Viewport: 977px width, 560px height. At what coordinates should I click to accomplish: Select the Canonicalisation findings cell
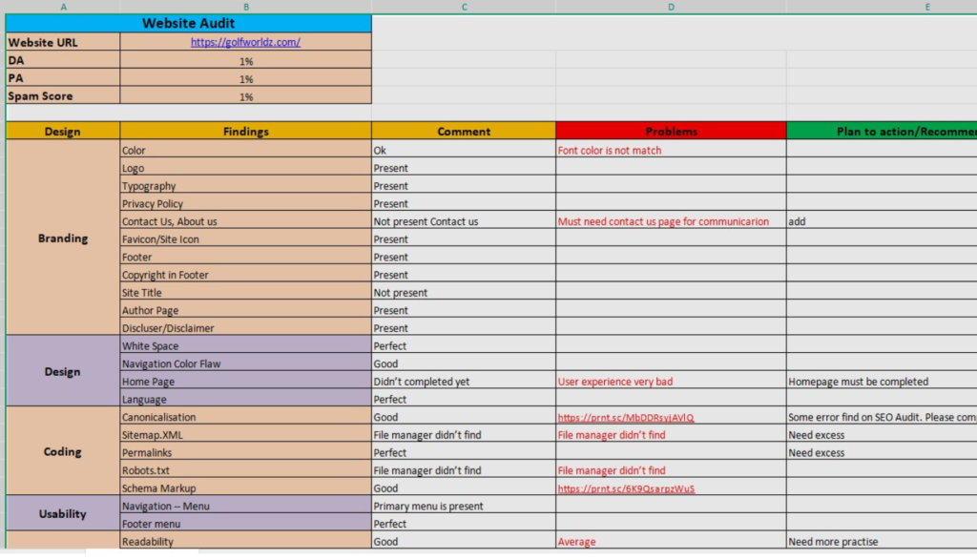pos(245,417)
